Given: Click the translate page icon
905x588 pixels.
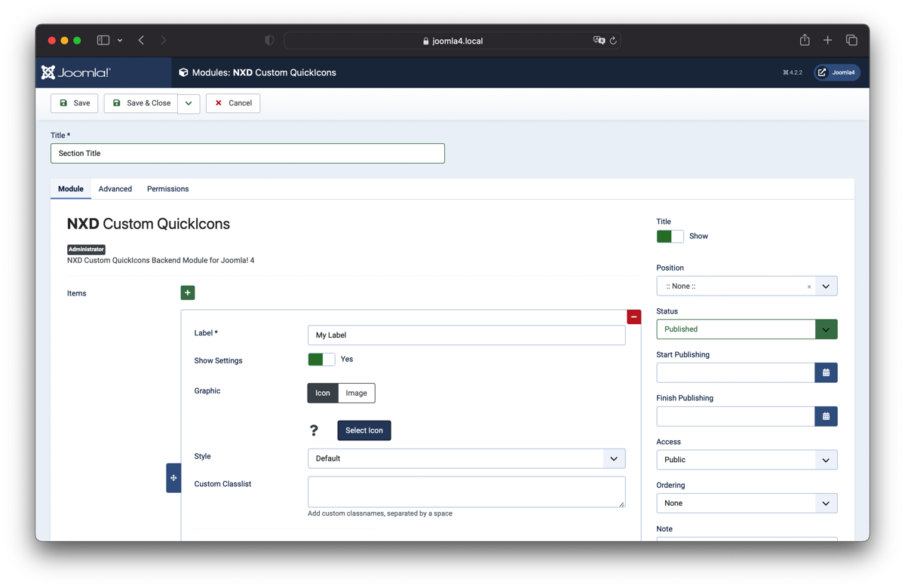Looking at the screenshot, I should (599, 41).
